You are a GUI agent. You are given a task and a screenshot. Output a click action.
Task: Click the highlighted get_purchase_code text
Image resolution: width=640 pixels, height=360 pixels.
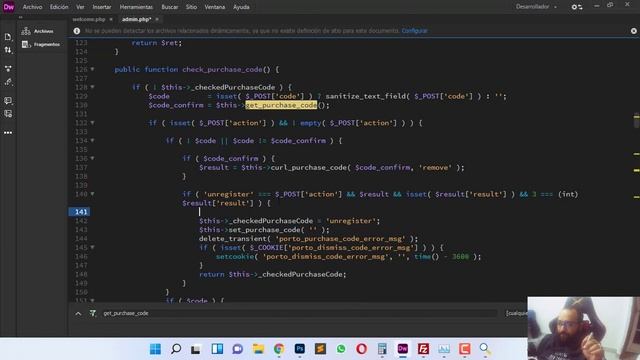[x=281, y=105]
